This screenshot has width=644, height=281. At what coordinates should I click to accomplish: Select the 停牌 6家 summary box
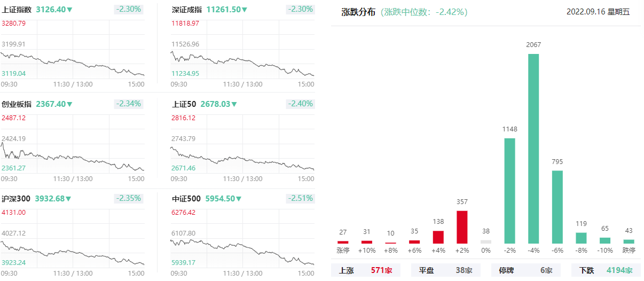tap(525, 270)
